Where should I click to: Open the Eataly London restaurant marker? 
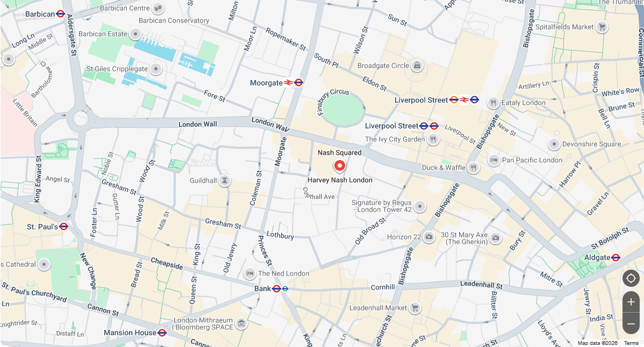pyautogui.click(x=493, y=103)
